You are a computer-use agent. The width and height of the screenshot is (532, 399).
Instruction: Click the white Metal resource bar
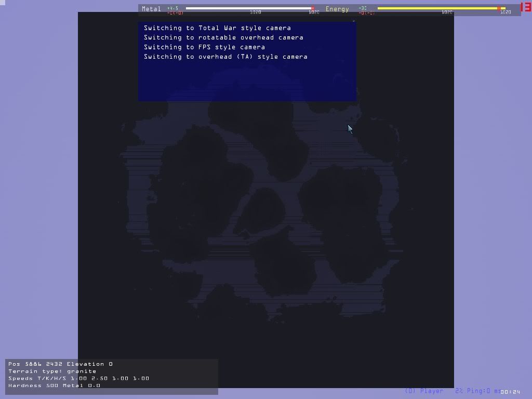click(x=248, y=8)
